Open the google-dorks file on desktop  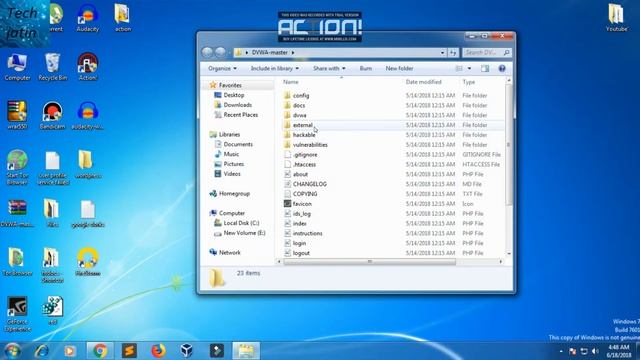[88, 213]
